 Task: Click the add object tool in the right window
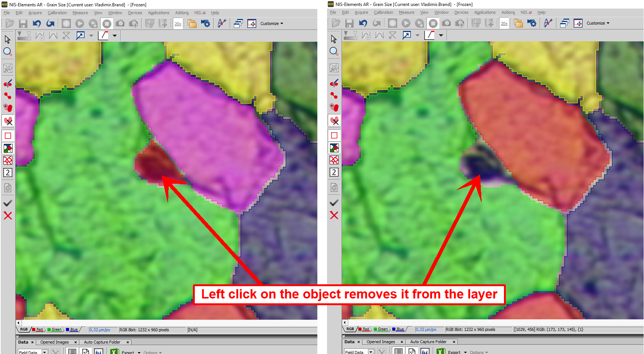334,108
